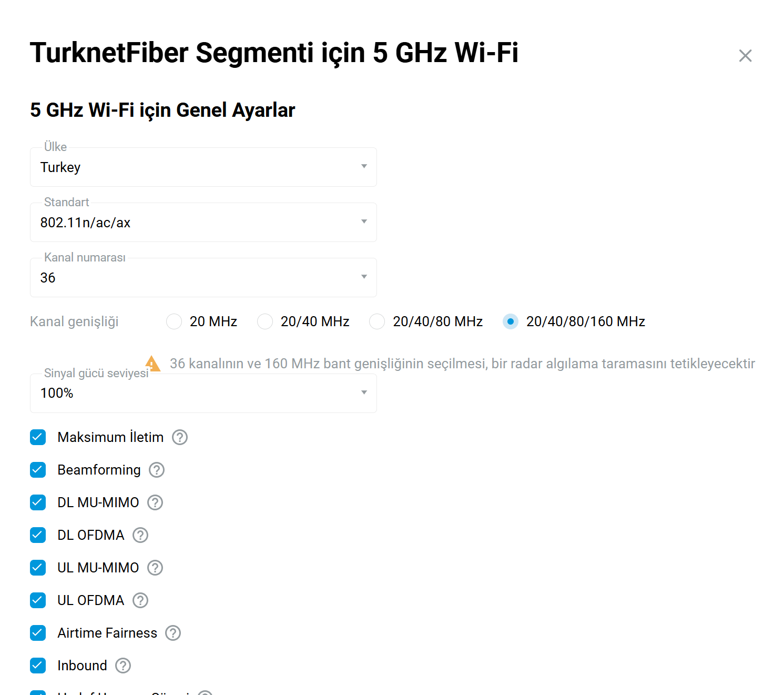Click help icon beside DL MU-MIMO

tap(155, 502)
